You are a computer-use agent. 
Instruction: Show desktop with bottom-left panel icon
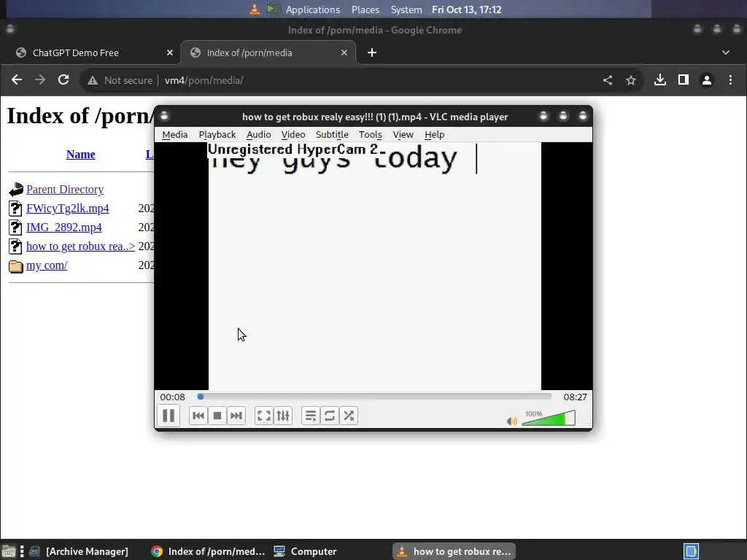(x=8, y=552)
